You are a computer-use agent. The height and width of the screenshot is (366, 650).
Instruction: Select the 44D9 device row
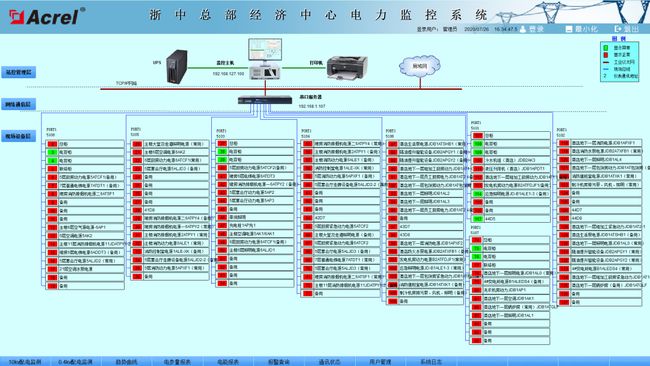600,218
